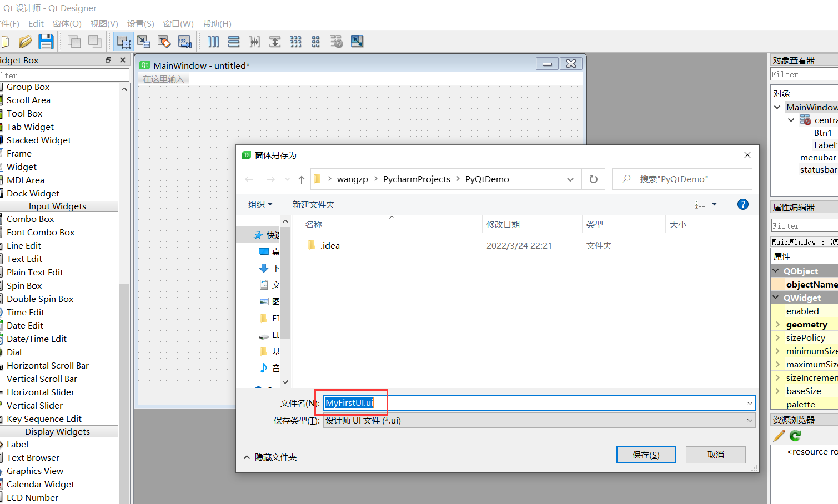The image size is (838, 504).
Task: Open the help question mark icon
Action: (742, 204)
